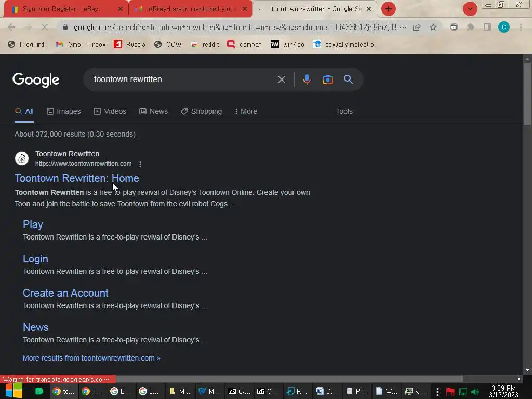Switch to 7-Zip 'C:...' first taskbar window

point(239,391)
